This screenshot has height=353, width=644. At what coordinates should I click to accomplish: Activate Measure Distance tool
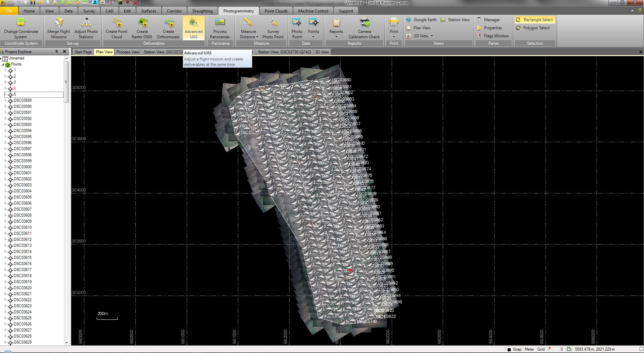coord(249,28)
